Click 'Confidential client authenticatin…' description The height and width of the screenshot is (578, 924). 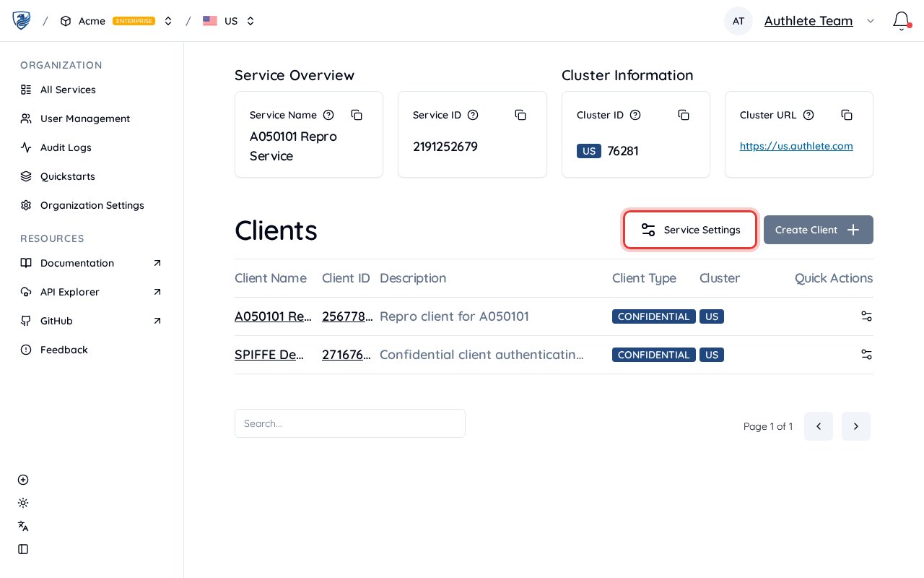(481, 355)
